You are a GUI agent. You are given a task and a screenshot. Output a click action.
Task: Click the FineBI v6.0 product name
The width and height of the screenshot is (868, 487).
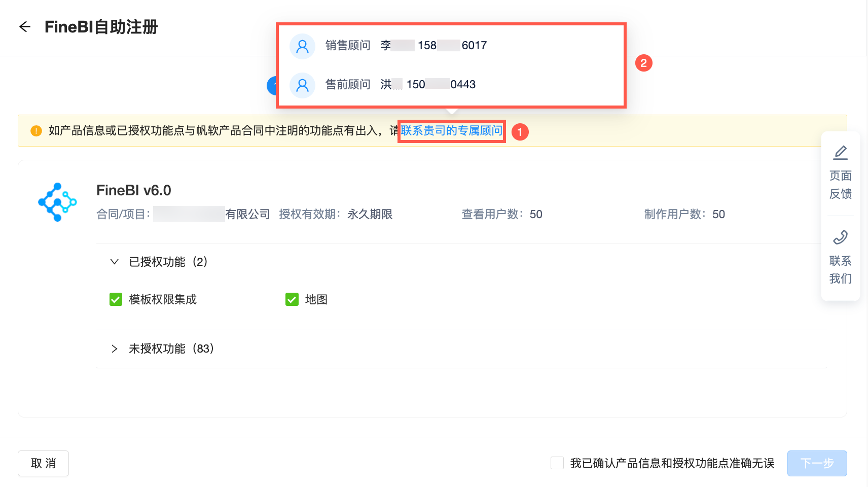(x=134, y=190)
